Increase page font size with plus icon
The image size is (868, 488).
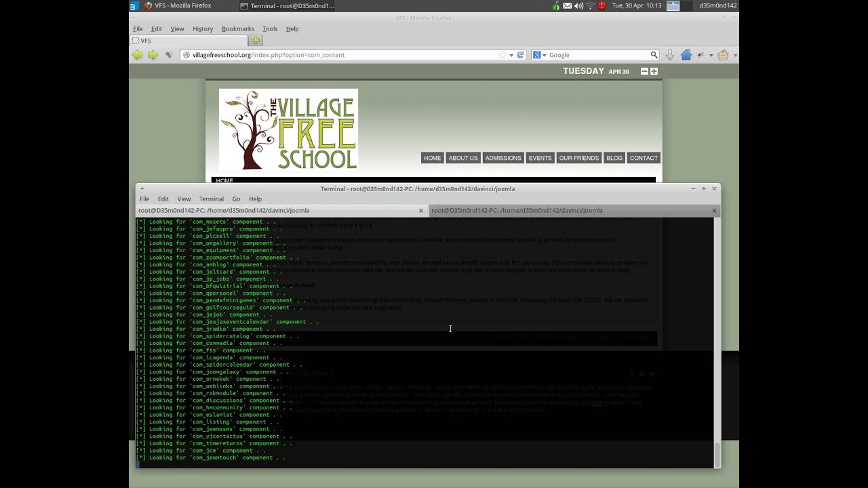click(654, 71)
